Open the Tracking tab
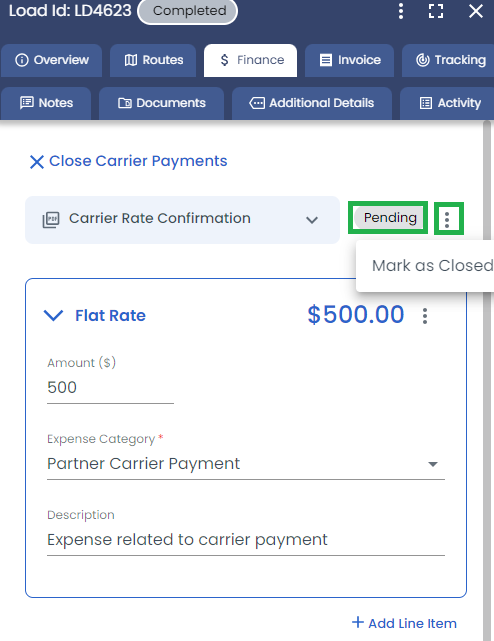This screenshot has width=494, height=641. pyautogui.click(x=449, y=60)
